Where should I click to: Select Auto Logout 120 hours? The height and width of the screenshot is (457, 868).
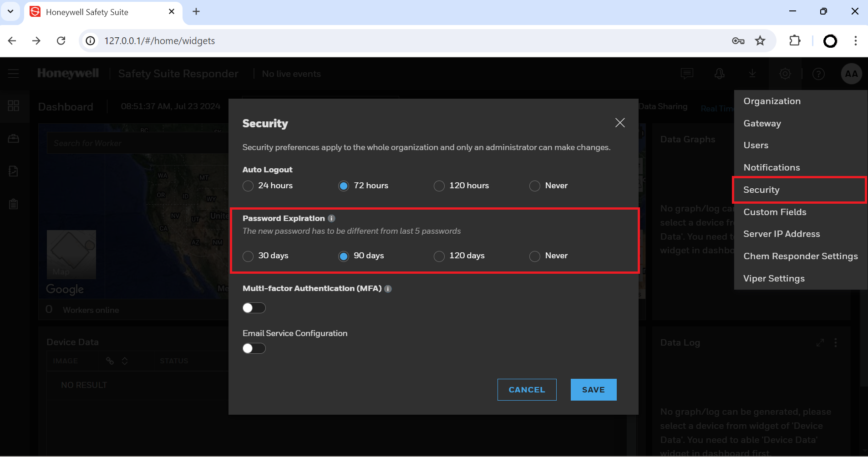439,186
